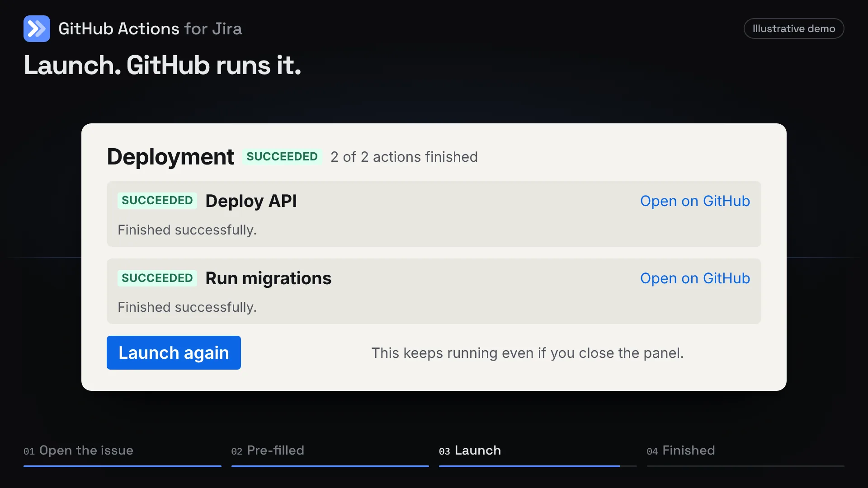
Task: Click 'Finished successfully.' under Deploy API
Action: [x=187, y=230]
